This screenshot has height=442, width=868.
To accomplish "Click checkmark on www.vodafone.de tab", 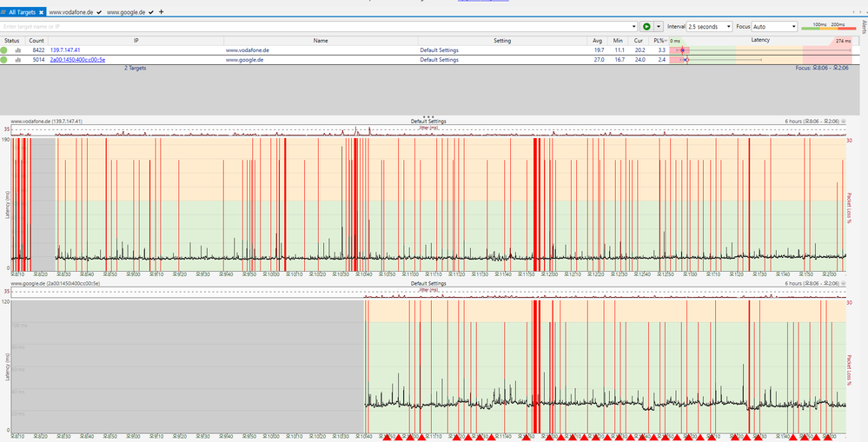I will (98, 11).
